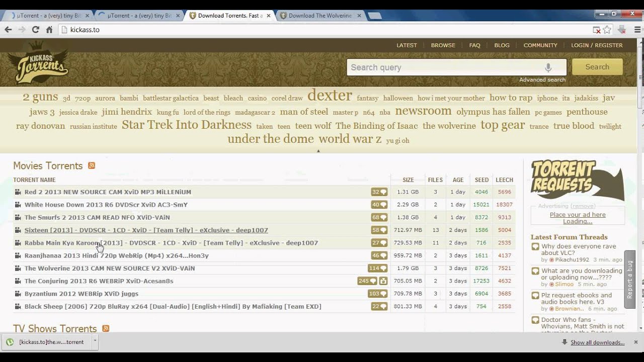
Task: Open the COMMUNITY menu item
Action: 540,45
